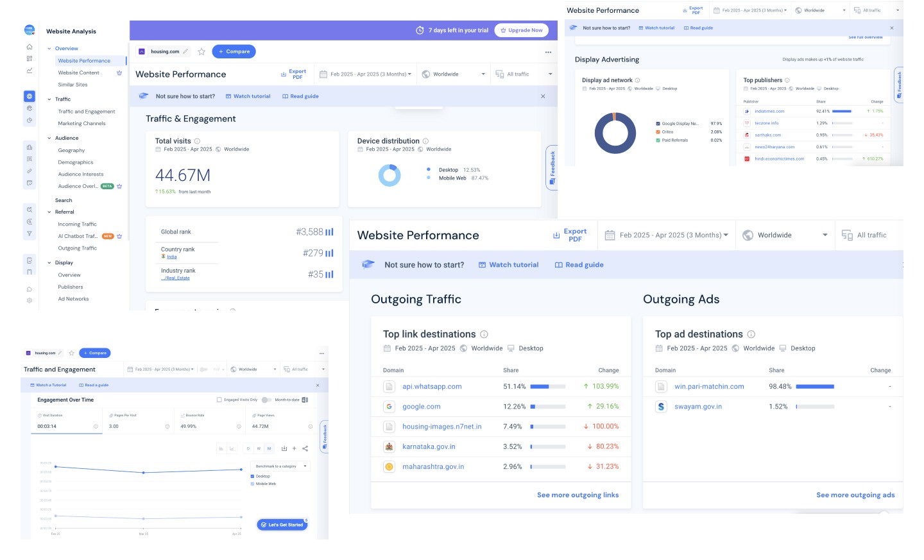Click the pencil edit icon beside housing.com

(x=185, y=51)
